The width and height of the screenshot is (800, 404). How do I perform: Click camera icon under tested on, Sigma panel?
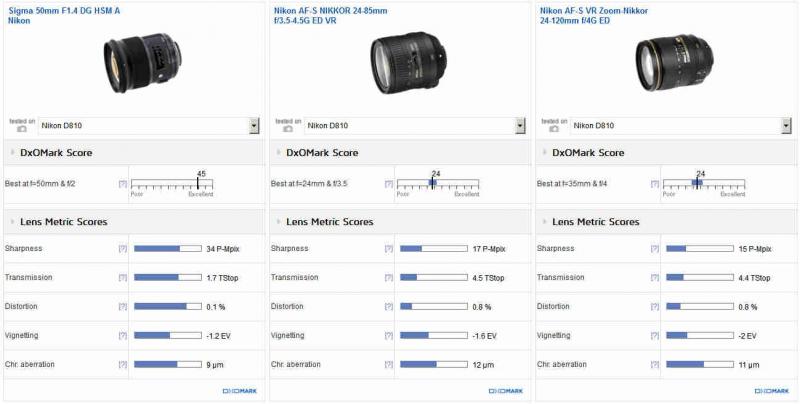[22, 130]
